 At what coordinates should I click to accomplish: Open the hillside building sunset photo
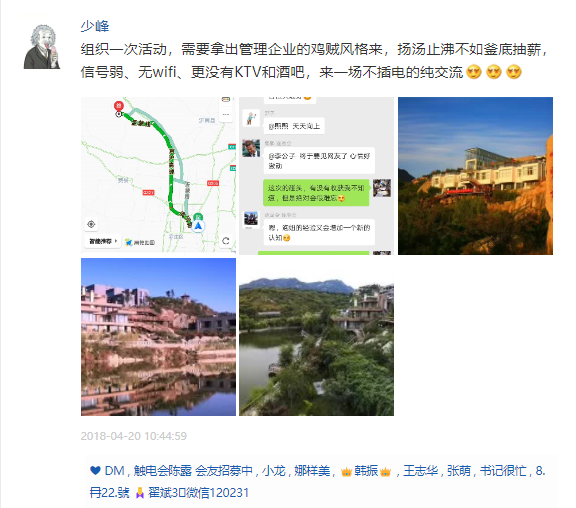tap(475, 176)
